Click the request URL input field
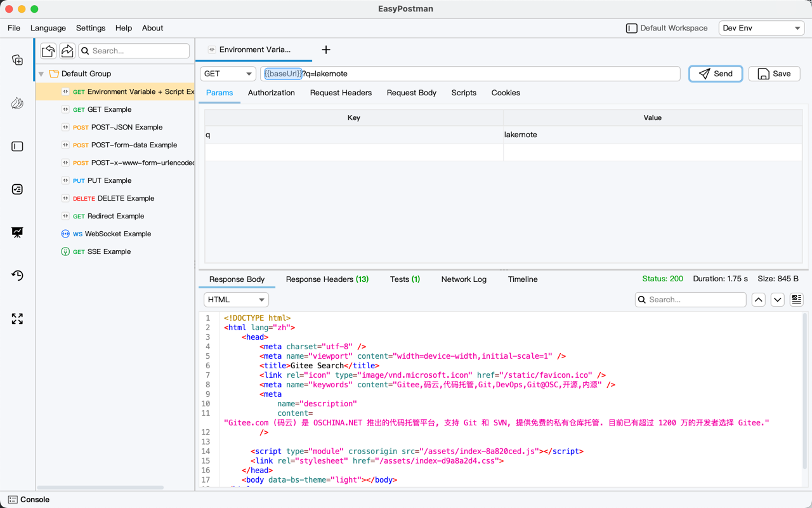Viewport: 812px width, 508px height. coord(470,74)
